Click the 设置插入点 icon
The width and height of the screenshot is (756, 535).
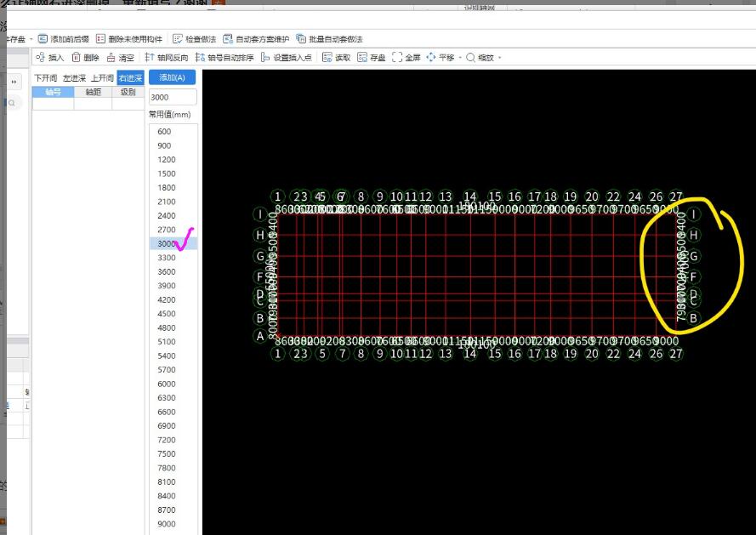click(265, 57)
